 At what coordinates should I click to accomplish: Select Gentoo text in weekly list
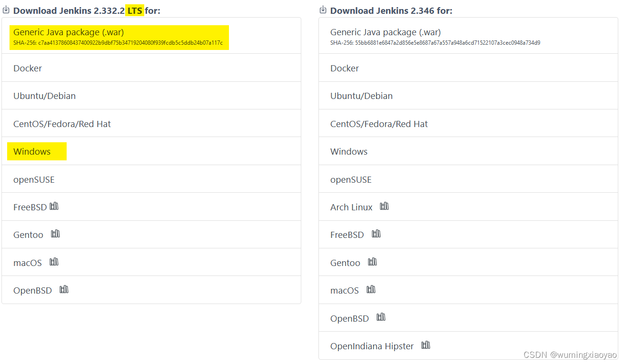click(x=345, y=263)
